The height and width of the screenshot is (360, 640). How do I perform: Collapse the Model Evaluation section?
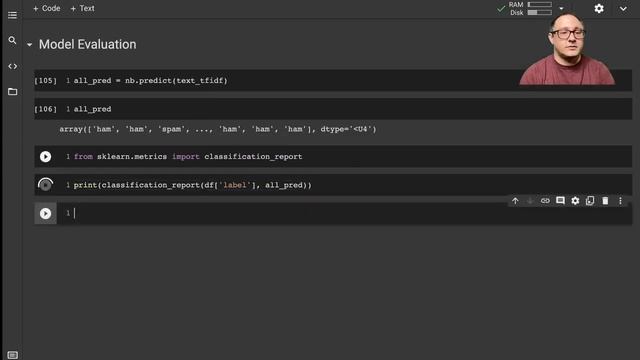point(29,44)
